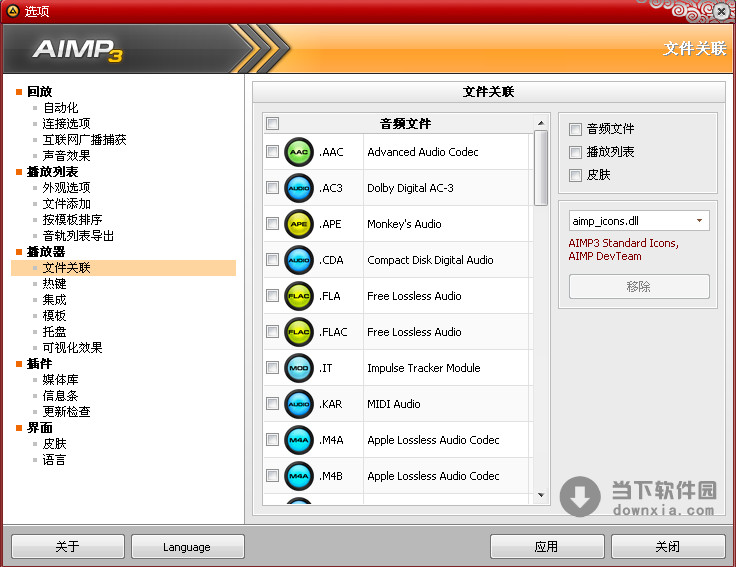Select 插件 category in sidebar
Viewport: 736px width, 567px height.
pos(39,364)
